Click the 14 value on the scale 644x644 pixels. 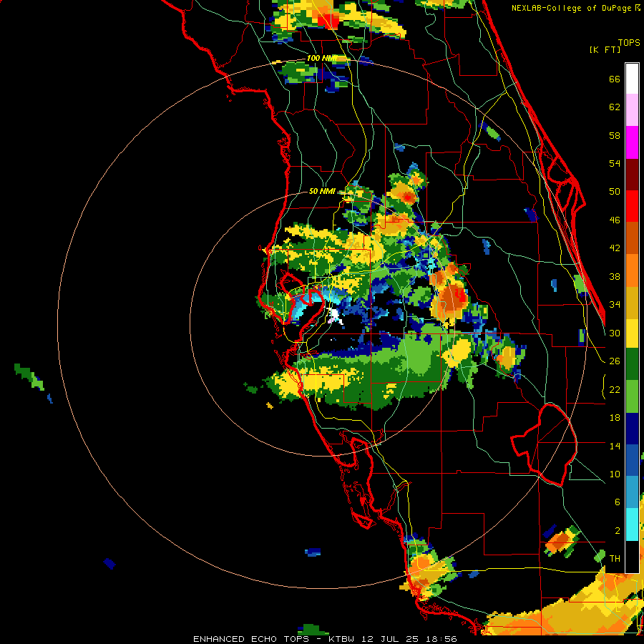click(615, 446)
